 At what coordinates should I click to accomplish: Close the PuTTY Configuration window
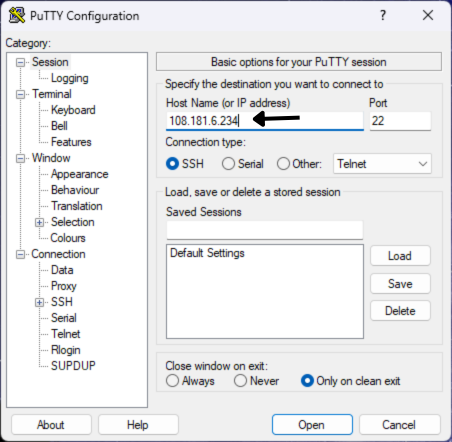[428, 15]
